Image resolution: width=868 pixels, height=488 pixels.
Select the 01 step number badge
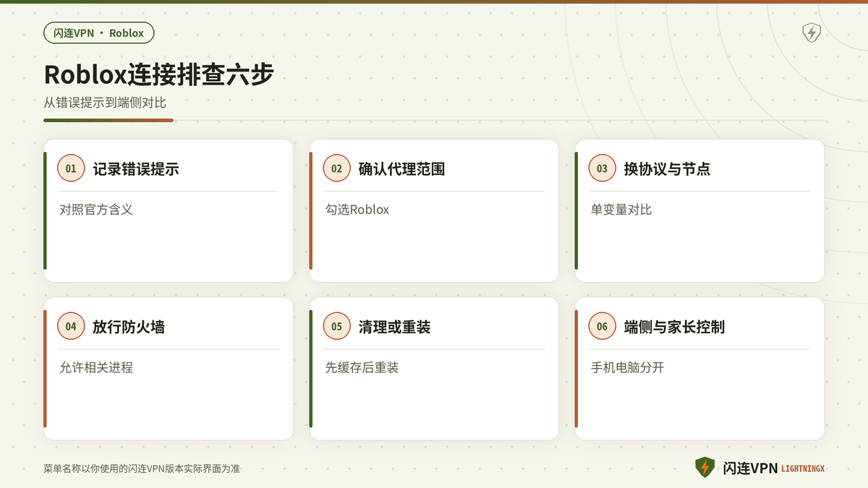(x=71, y=168)
